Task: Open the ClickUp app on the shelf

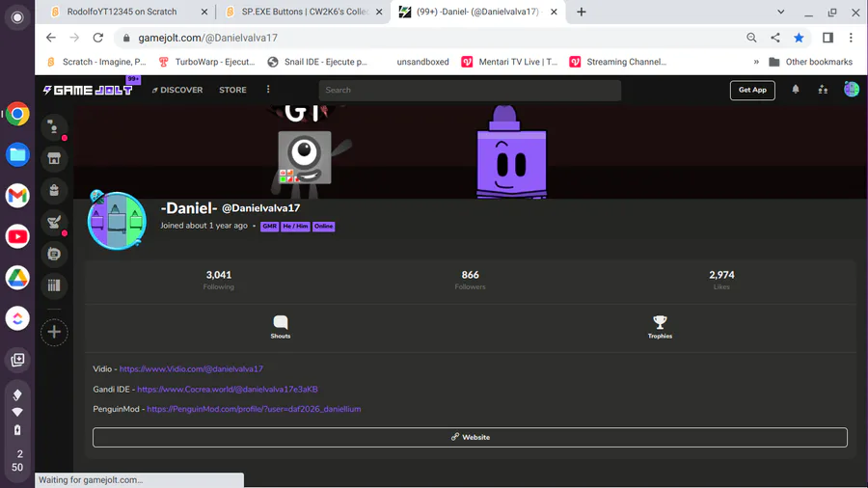Action: [x=17, y=318]
